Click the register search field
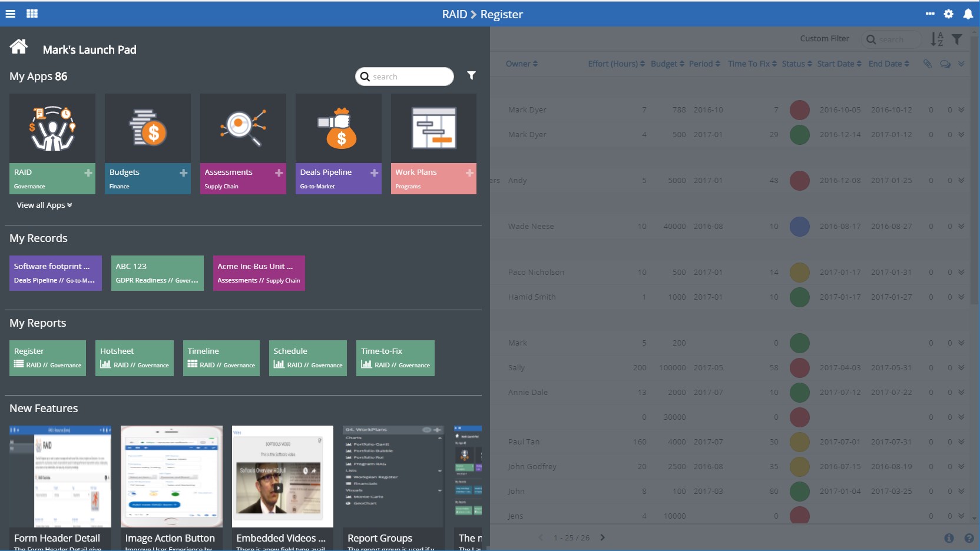 click(x=891, y=39)
